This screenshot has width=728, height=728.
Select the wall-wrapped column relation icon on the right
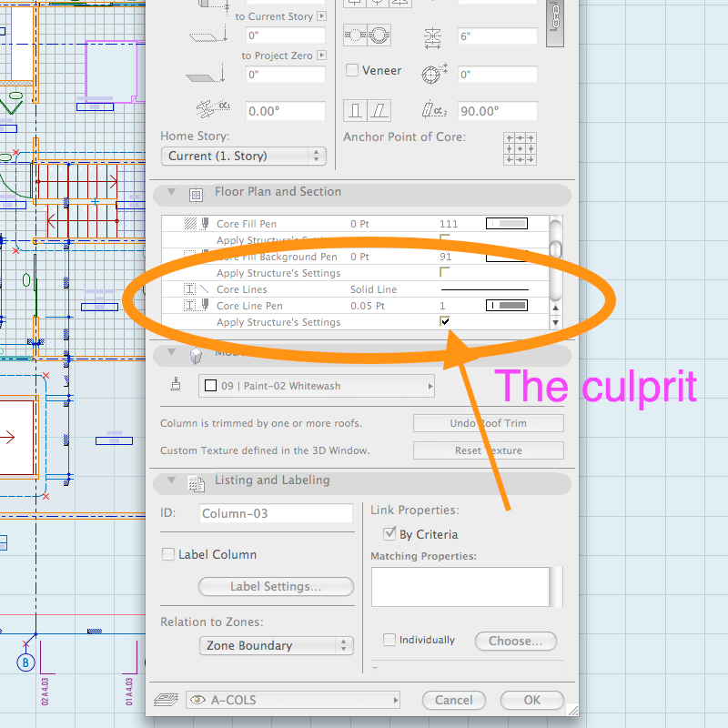coord(379,35)
